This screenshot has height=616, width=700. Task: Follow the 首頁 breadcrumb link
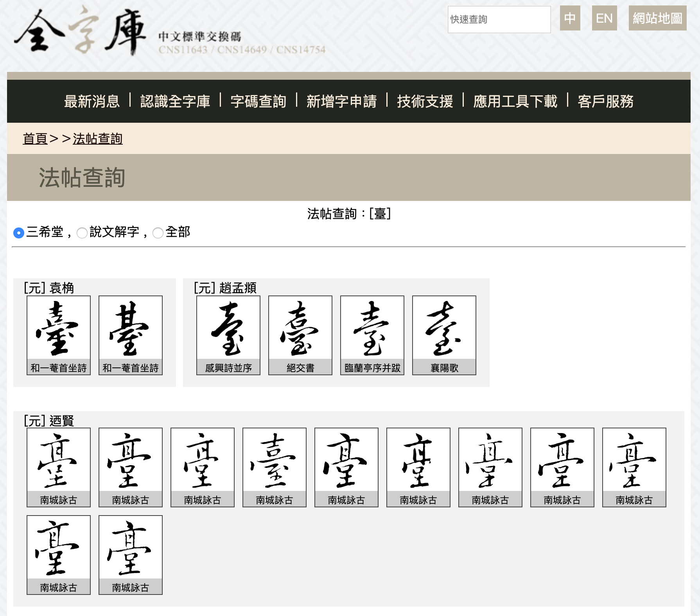35,138
